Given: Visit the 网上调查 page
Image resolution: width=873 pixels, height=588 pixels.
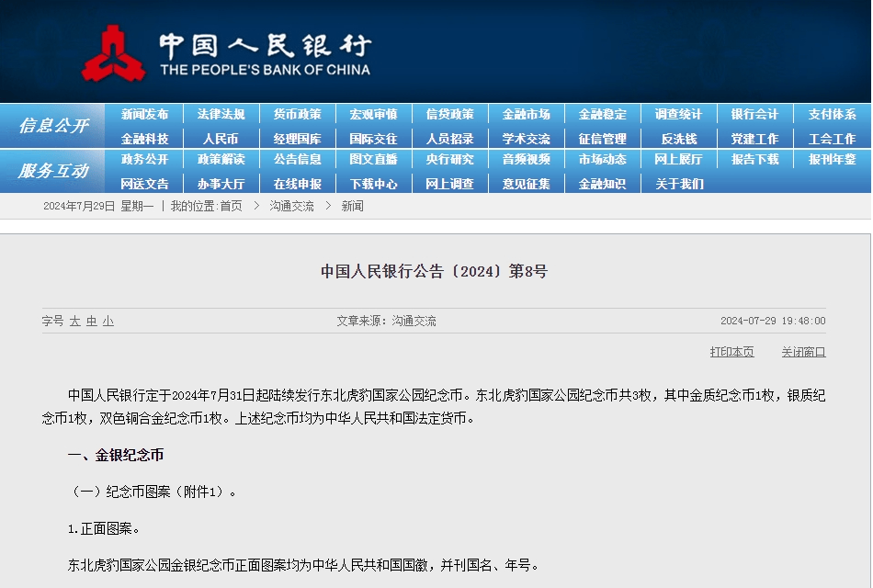Looking at the screenshot, I should [450, 184].
